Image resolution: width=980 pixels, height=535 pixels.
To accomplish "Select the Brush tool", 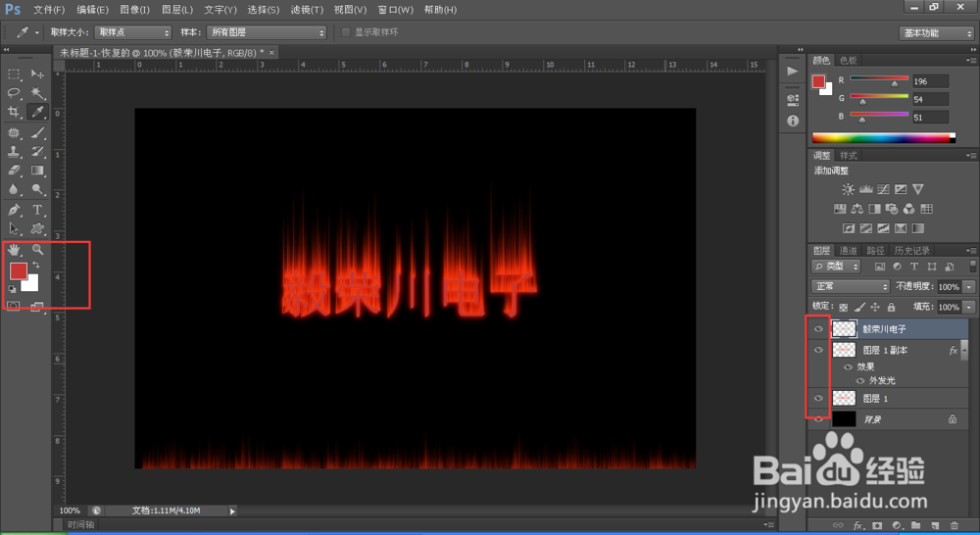I will pyautogui.click(x=37, y=132).
